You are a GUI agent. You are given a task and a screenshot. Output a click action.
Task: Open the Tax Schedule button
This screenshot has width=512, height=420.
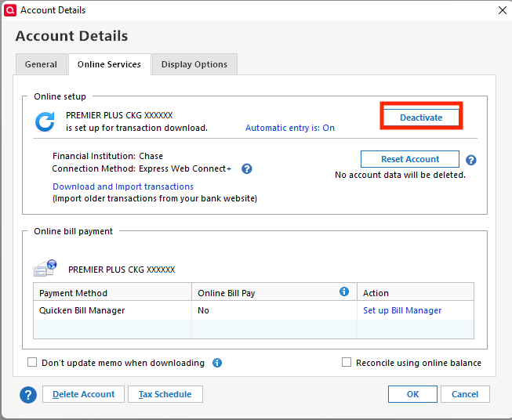point(165,394)
